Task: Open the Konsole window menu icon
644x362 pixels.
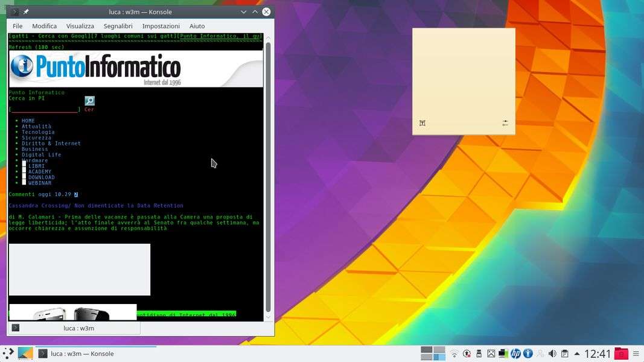Action: (x=15, y=12)
